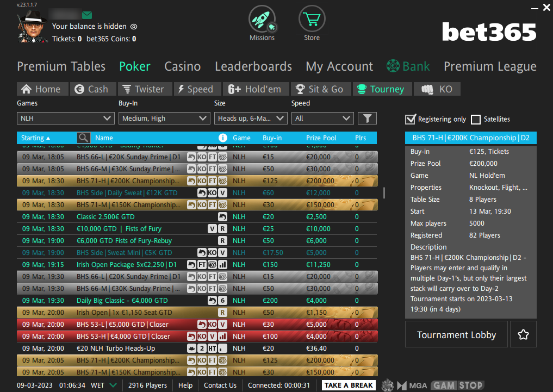Open the green mail envelope icon

[x=87, y=15]
